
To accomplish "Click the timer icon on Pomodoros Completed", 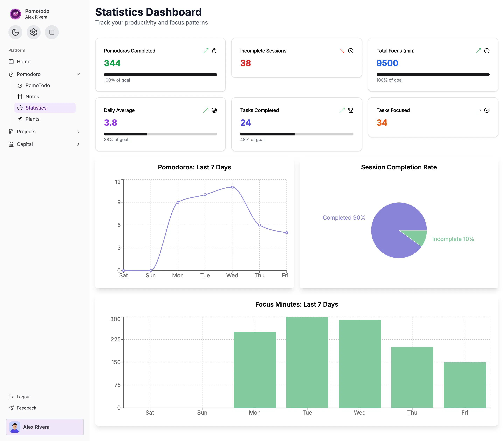I will pyautogui.click(x=214, y=51).
